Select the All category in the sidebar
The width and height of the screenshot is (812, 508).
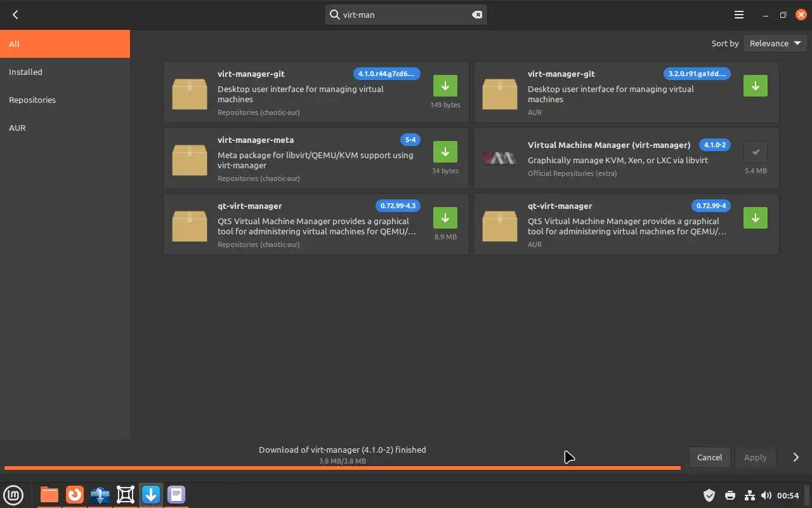(x=65, y=44)
